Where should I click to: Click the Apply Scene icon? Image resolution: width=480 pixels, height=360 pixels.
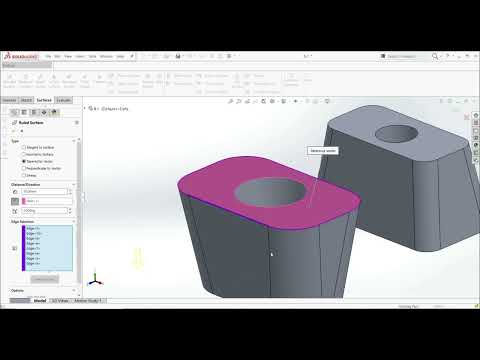pos(315,101)
